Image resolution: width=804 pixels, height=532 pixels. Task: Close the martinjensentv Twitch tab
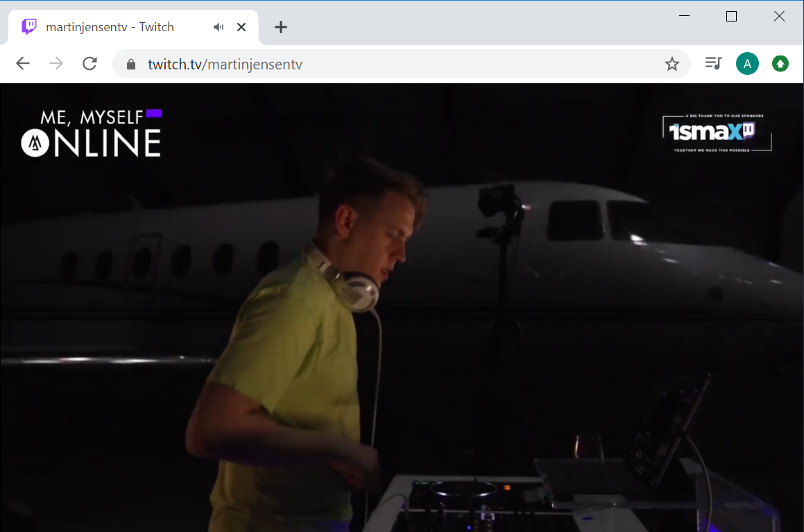point(241,27)
